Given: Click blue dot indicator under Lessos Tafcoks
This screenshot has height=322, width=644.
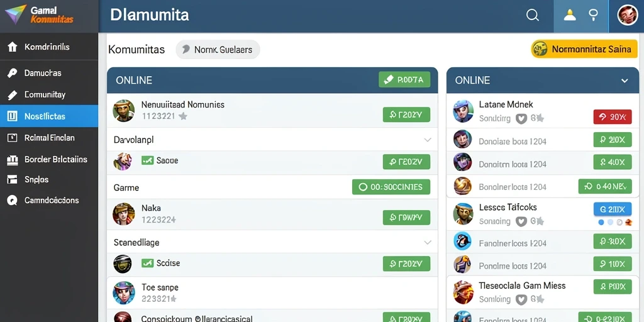Looking at the screenshot, I should [x=601, y=222].
